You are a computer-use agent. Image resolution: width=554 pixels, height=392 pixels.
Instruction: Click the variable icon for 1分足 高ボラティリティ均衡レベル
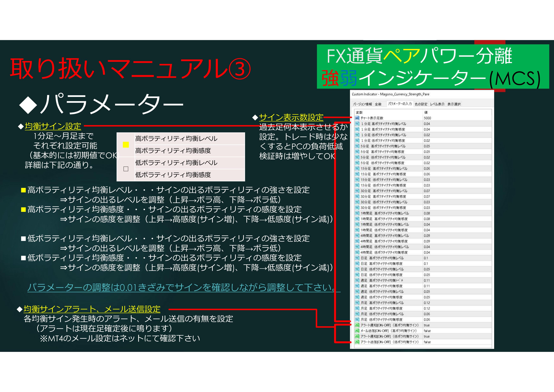point(357,124)
